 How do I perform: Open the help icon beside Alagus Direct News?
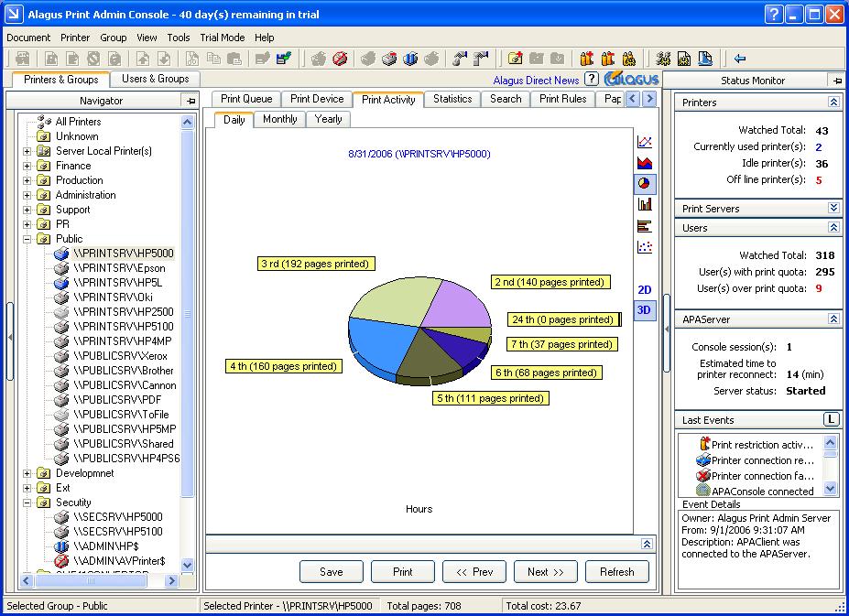[592, 80]
